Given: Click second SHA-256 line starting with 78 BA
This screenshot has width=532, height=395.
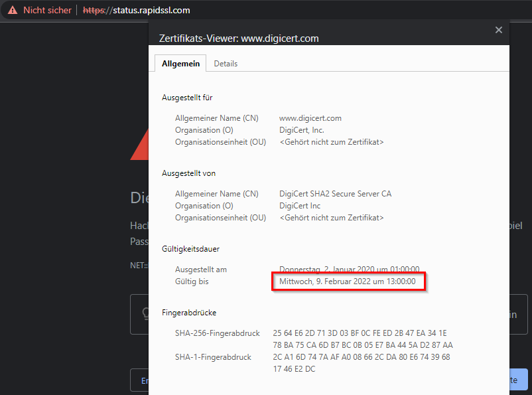Looking at the screenshot, I should click(363, 345).
